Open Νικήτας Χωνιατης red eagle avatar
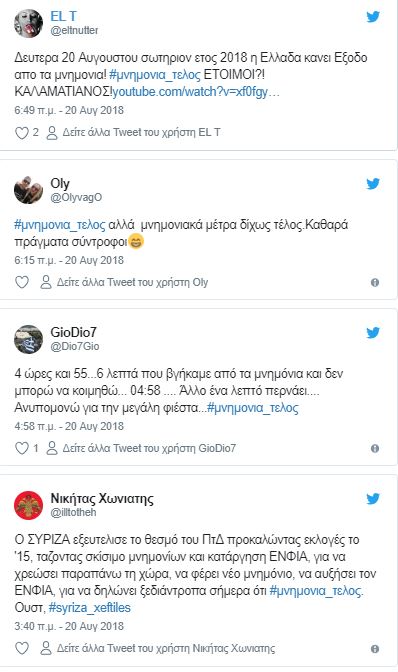 29,505
